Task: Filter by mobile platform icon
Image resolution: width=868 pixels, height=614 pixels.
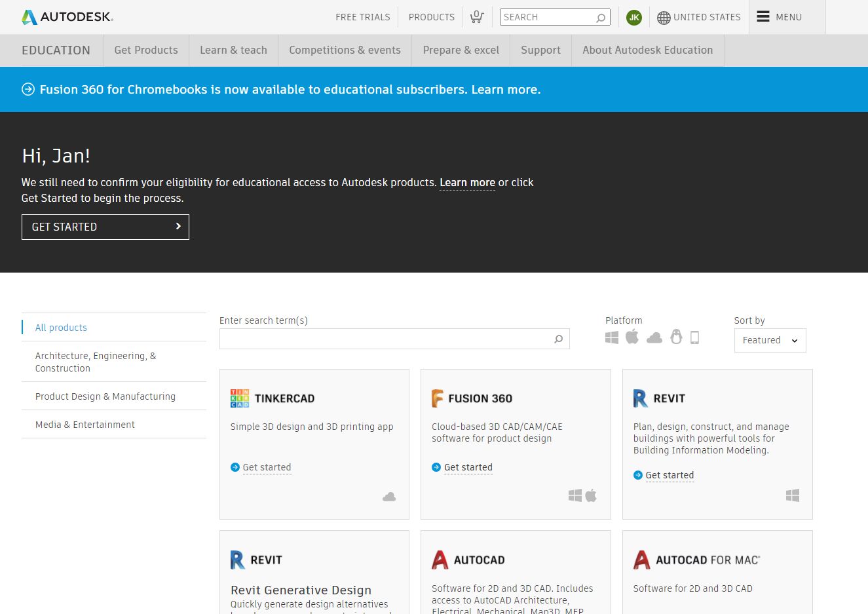Action: coord(695,337)
